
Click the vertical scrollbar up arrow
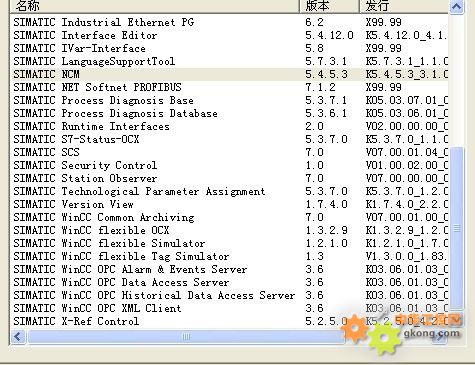(x=456, y=6)
